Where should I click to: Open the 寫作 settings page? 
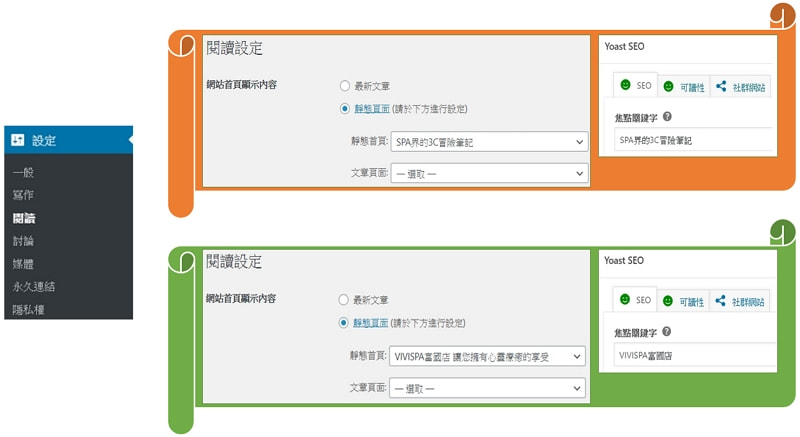point(23,195)
